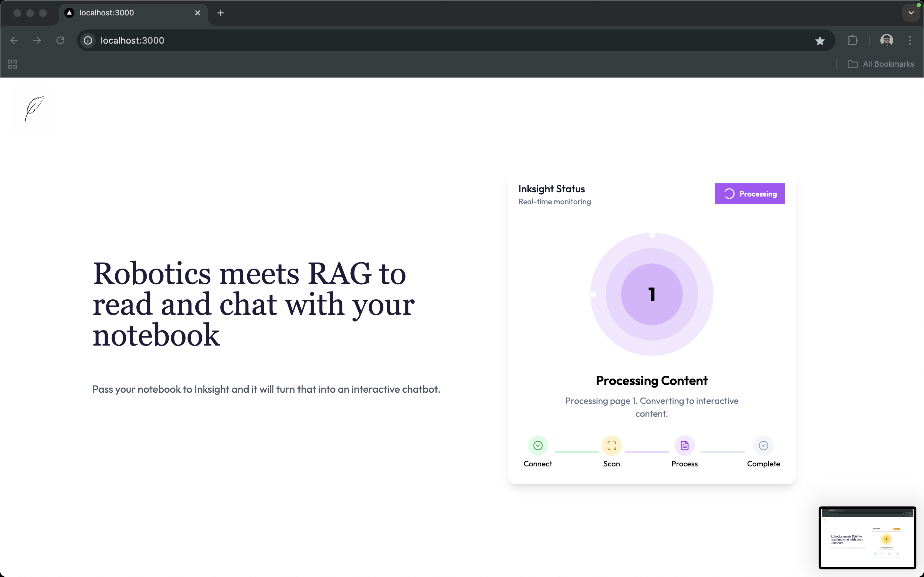Open a new tab with plus button

coord(220,13)
